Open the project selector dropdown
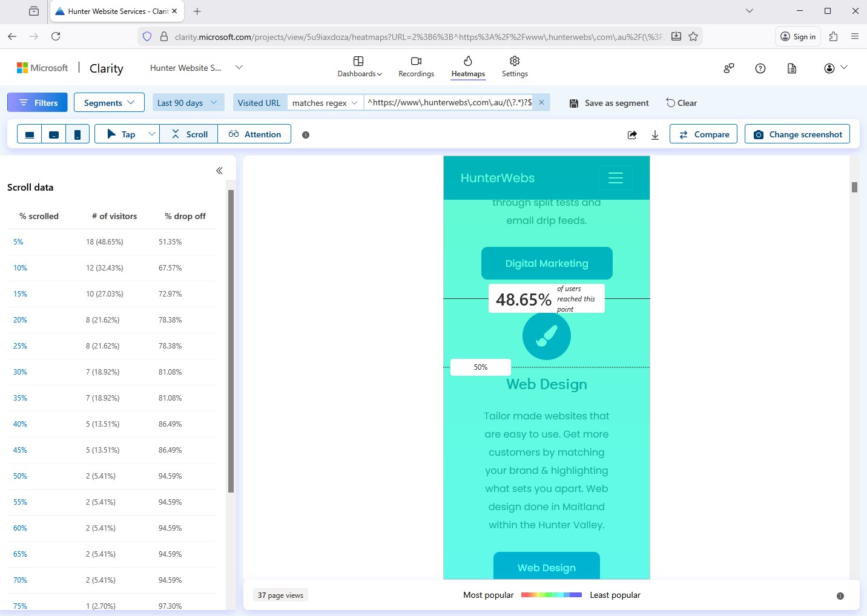Image resolution: width=867 pixels, height=616 pixels. 239,67
